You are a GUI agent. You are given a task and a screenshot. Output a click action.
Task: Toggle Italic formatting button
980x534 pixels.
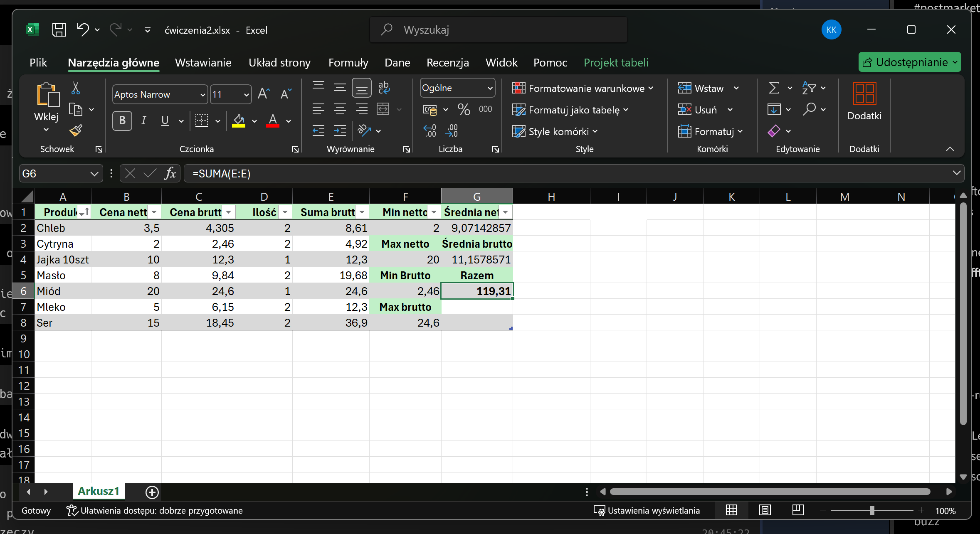tap(143, 121)
